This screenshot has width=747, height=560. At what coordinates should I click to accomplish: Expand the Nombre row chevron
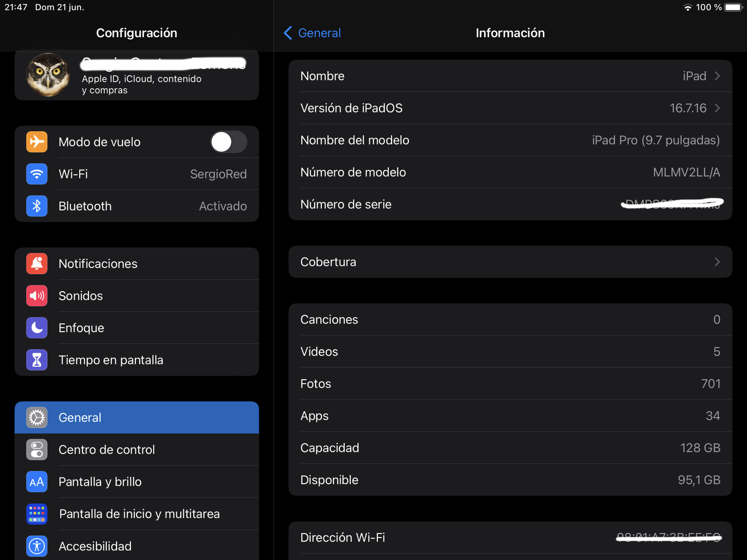pyautogui.click(x=717, y=76)
